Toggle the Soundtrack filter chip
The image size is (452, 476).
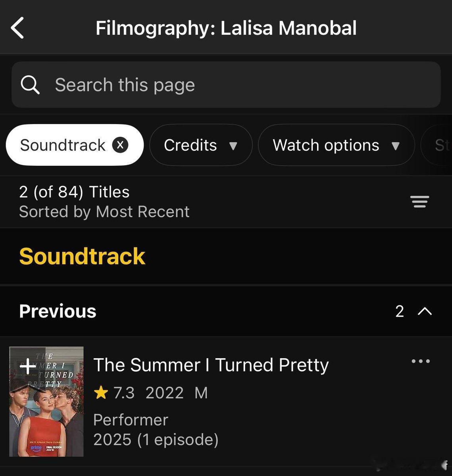click(75, 145)
